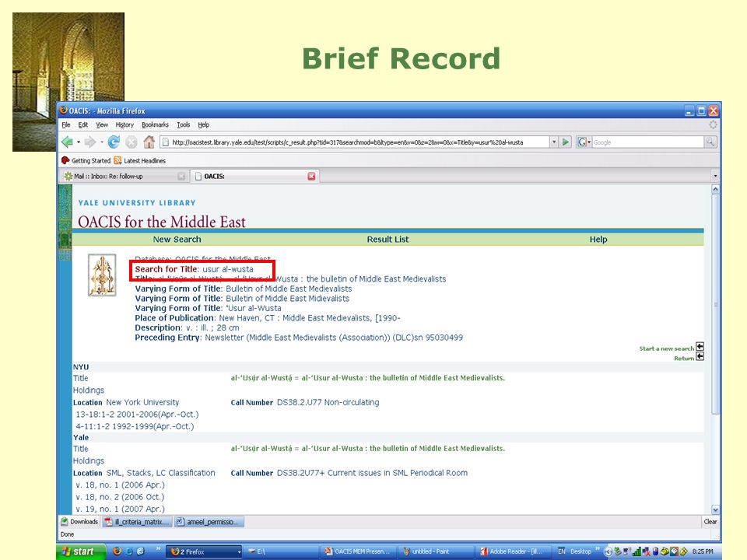Reload the page with the Refresh icon
747x560 pixels.
[114, 142]
